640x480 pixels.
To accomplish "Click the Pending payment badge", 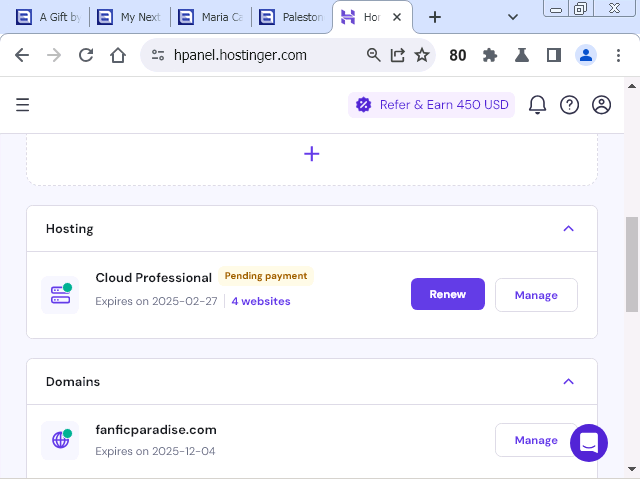I will click(266, 276).
